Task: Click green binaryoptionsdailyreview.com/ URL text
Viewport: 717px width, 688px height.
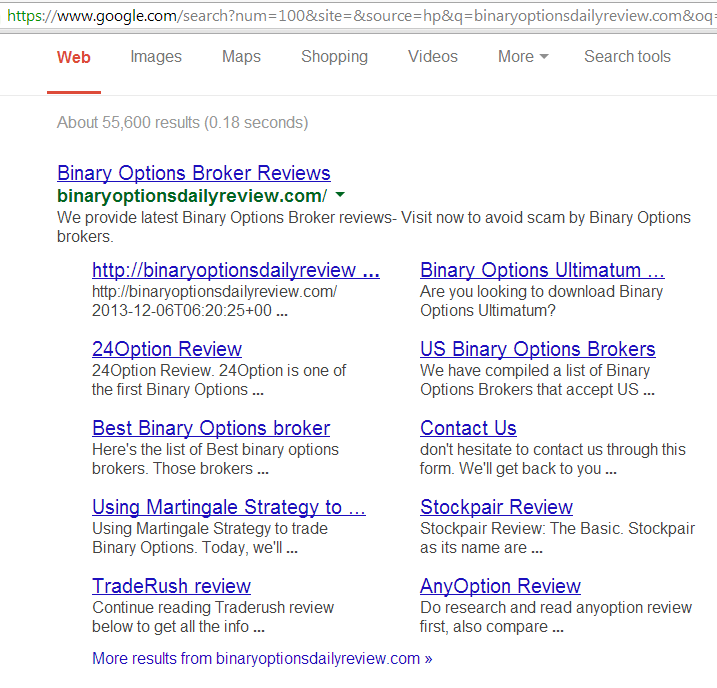Action: 192,196
